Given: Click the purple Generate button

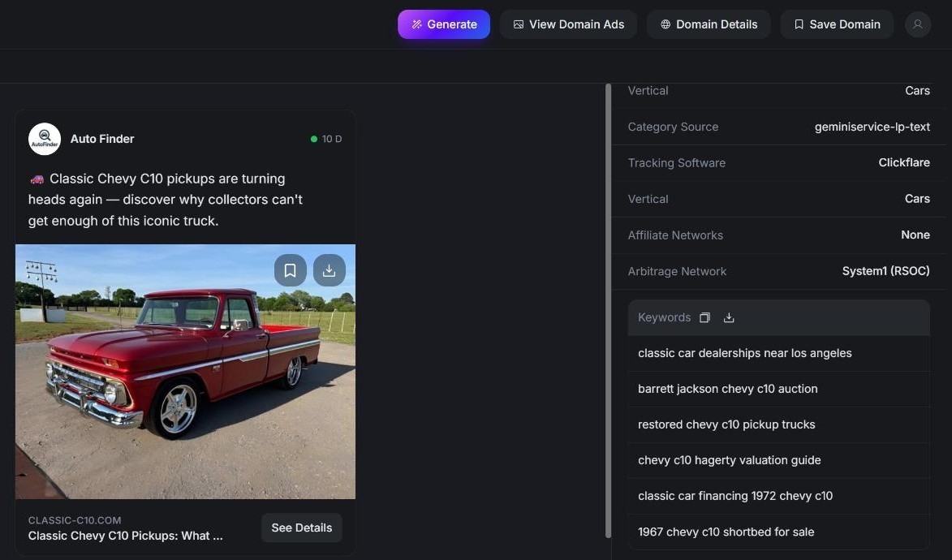Looking at the screenshot, I should tap(444, 24).
